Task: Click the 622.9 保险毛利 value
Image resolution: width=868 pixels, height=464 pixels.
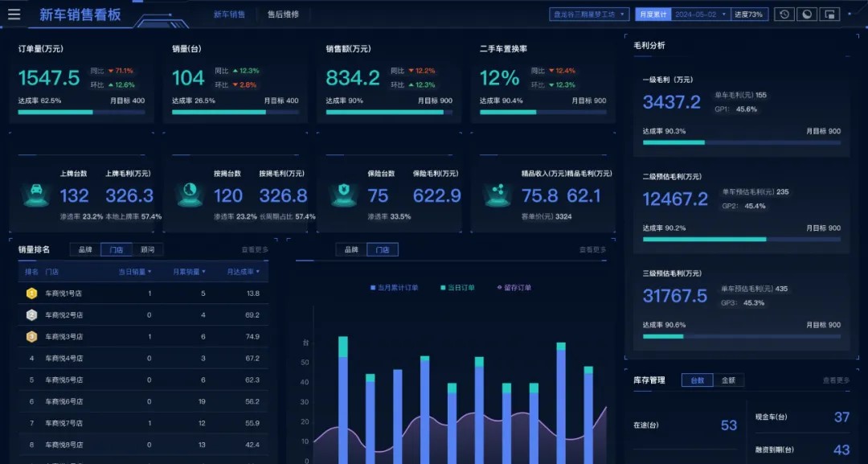Action: click(436, 195)
